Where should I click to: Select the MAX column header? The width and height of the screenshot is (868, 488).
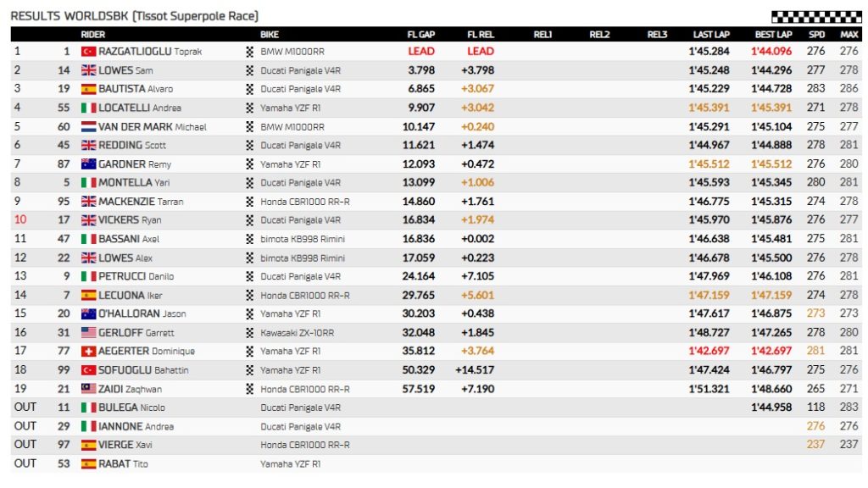[849, 35]
